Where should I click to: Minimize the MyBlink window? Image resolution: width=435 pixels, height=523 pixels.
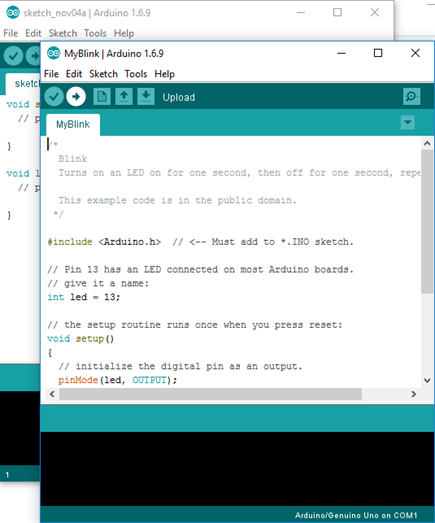click(341, 53)
